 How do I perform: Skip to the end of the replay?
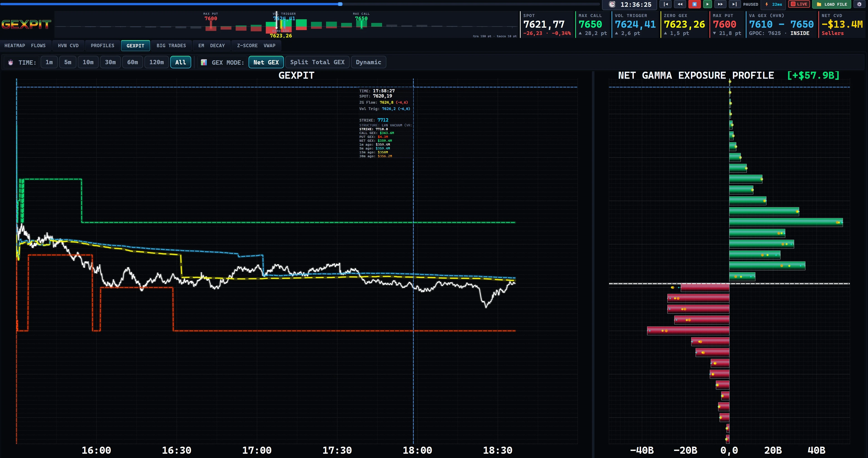click(735, 4)
